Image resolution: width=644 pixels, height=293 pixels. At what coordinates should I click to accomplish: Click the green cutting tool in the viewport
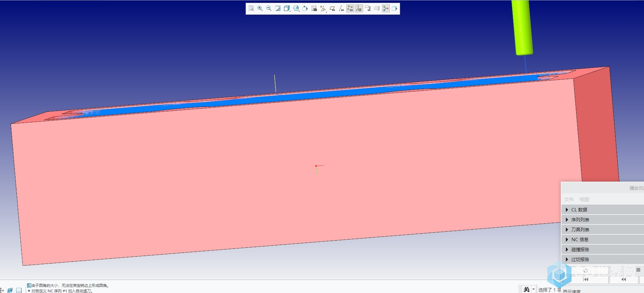pyautogui.click(x=522, y=27)
